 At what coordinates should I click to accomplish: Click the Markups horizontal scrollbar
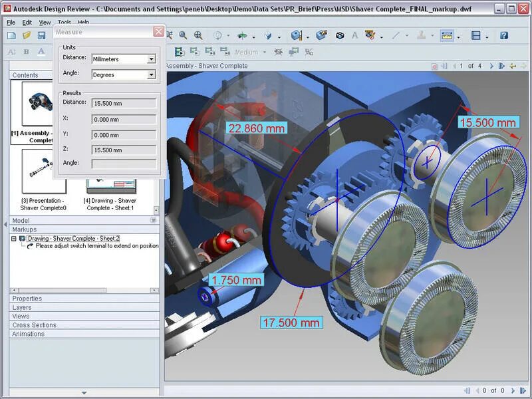tap(84, 291)
